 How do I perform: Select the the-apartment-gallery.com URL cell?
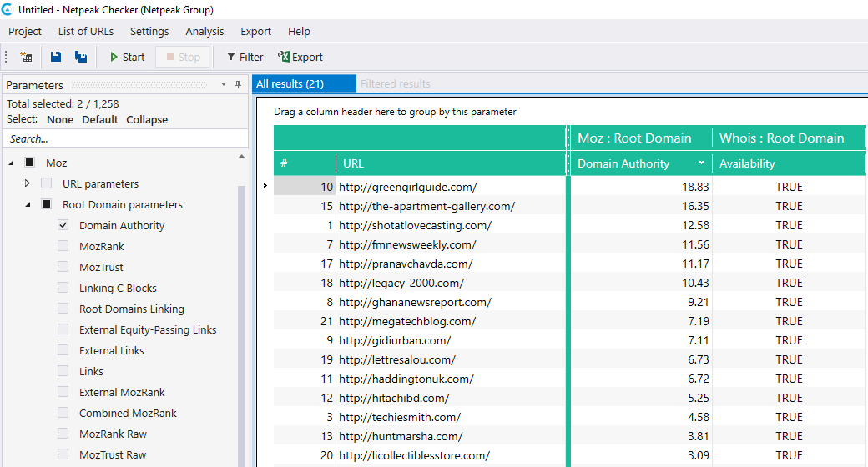click(x=451, y=206)
